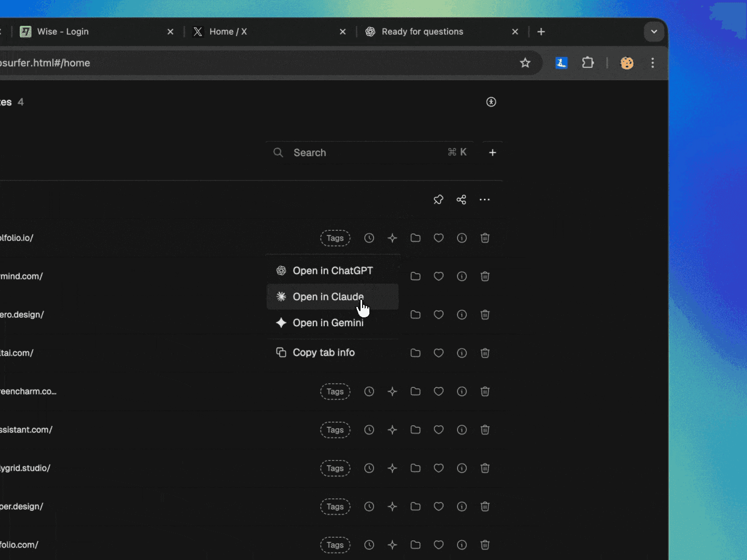Open the horizontal three-dot more options
Viewport: 747px width, 560px height.
pyautogui.click(x=485, y=200)
